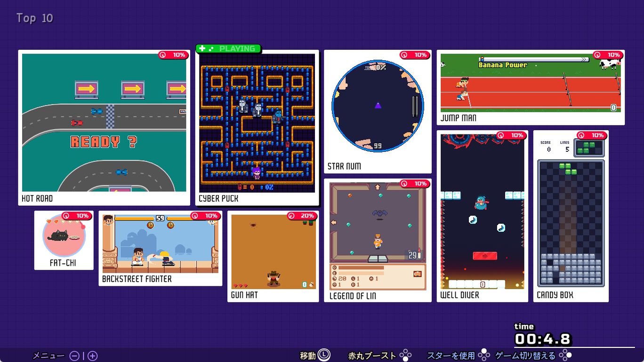Select the Backstreet Fighter preview

click(161, 244)
